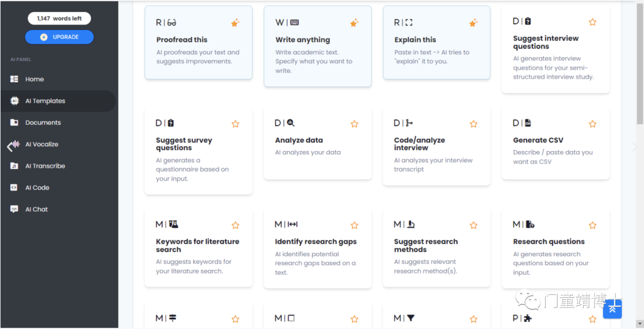Image resolution: width=644 pixels, height=329 pixels.
Task: Favorite the Analyze data template star
Action: (354, 124)
